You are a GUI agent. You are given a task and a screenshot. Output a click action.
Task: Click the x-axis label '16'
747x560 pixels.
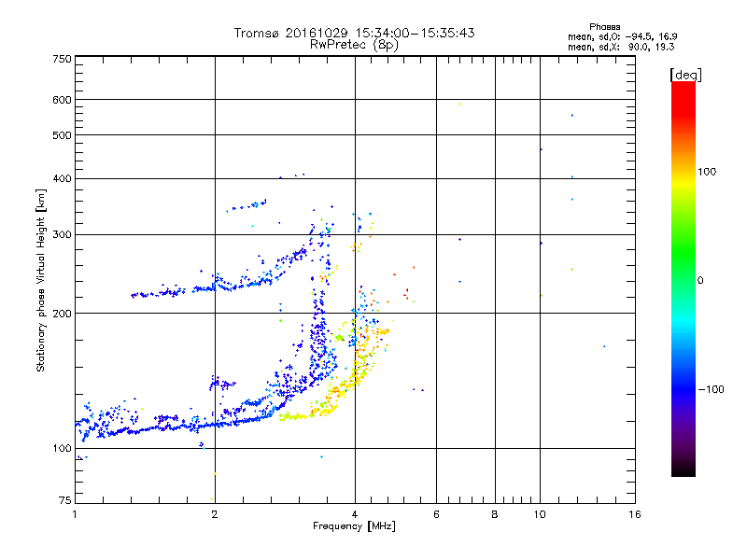pos(635,514)
